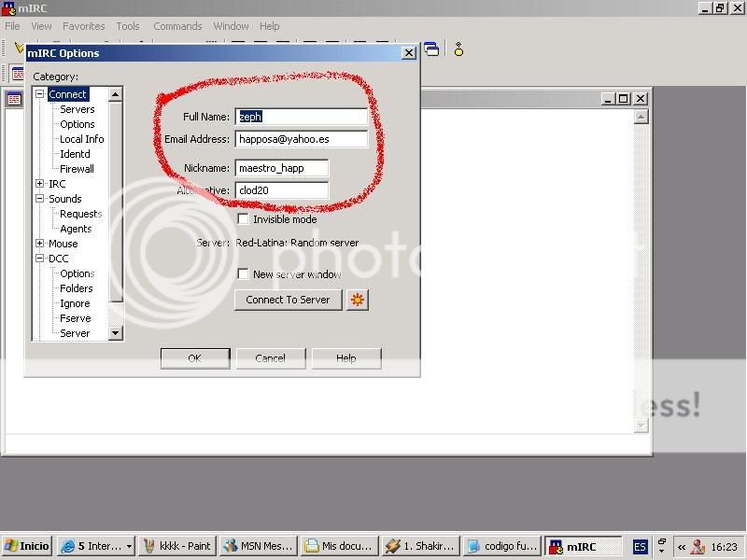This screenshot has width=747, height=560.
Task: Click the switchbar Status window icon
Action: (x=18, y=74)
